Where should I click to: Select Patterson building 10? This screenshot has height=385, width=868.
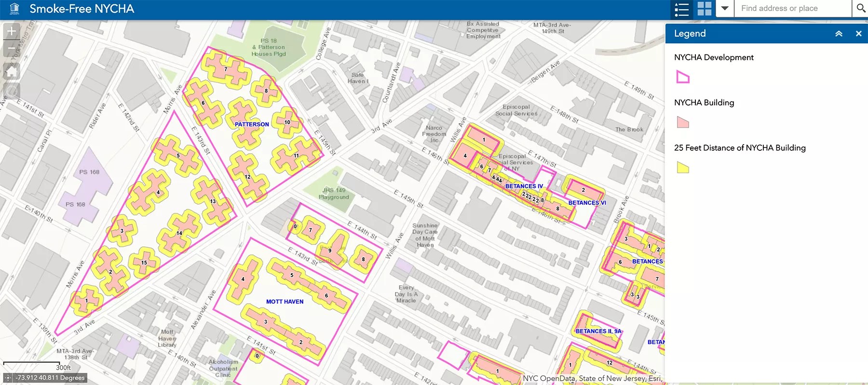[x=287, y=122]
